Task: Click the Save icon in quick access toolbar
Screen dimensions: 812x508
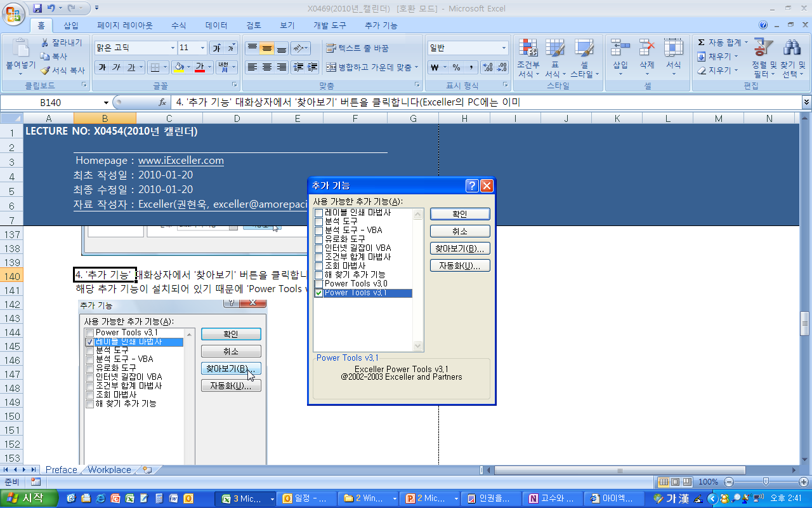Action: pos(37,8)
